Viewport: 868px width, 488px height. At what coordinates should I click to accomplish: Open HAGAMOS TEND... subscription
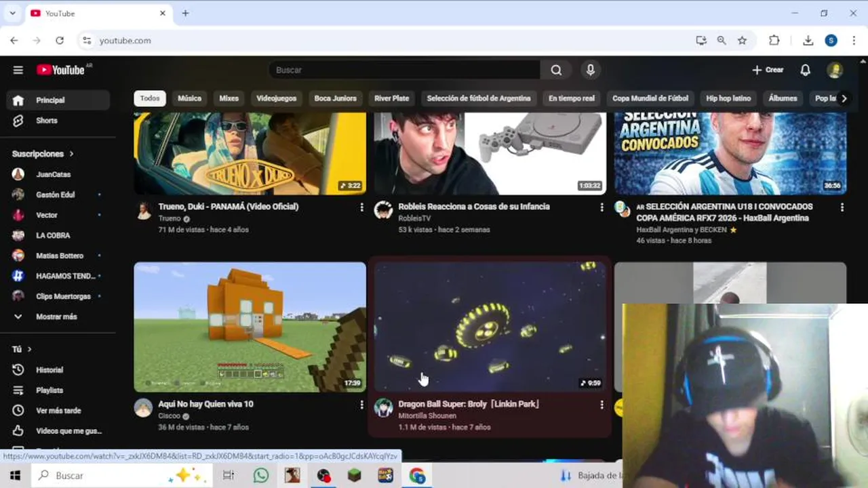[58, 276]
